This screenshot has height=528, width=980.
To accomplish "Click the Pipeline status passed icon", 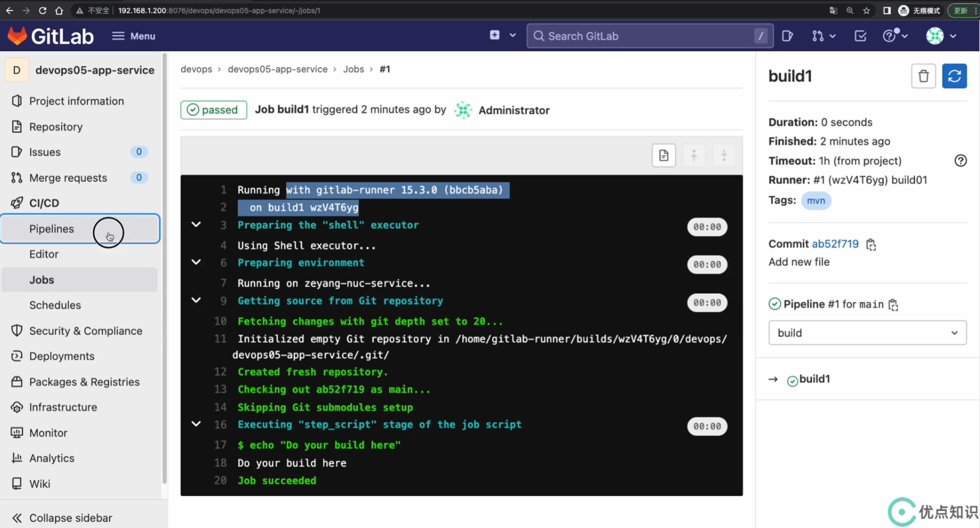I will [x=775, y=304].
